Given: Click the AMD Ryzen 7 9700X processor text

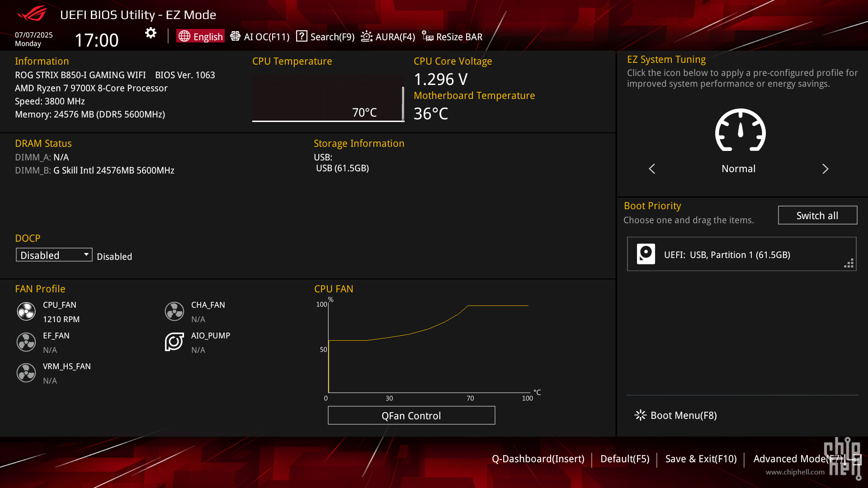Looking at the screenshot, I should 91,88.
